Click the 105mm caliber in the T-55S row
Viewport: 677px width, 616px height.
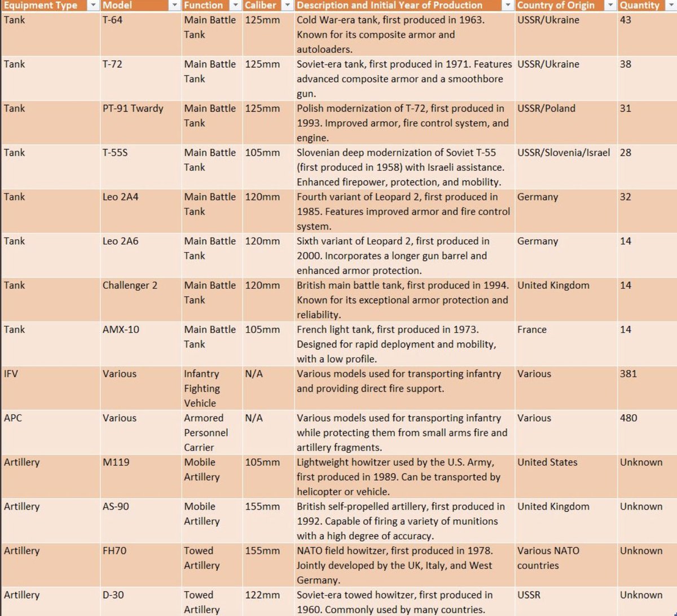269,167
